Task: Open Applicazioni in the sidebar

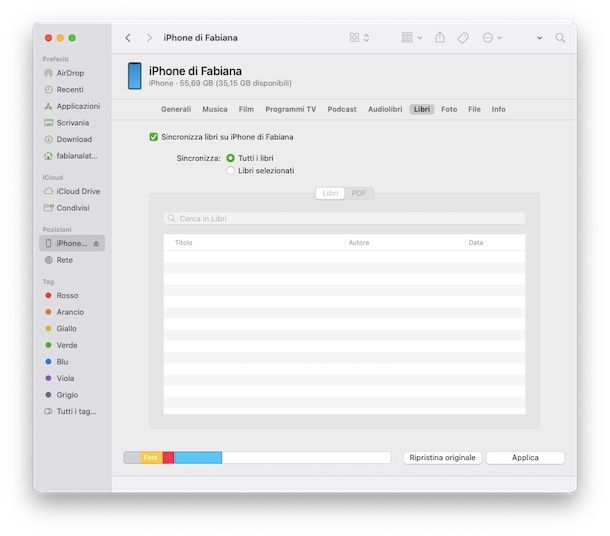Action: coord(72,106)
